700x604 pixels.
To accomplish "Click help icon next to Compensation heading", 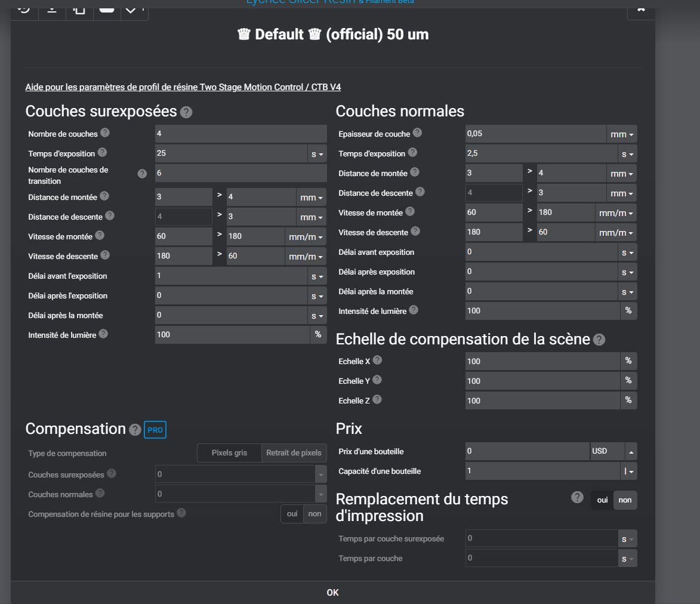I will [135, 429].
